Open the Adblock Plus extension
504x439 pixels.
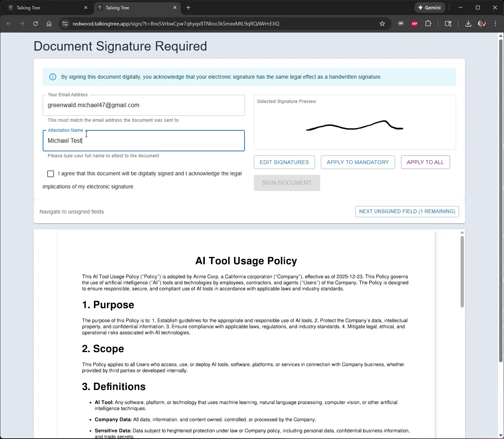[x=415, y=24]
